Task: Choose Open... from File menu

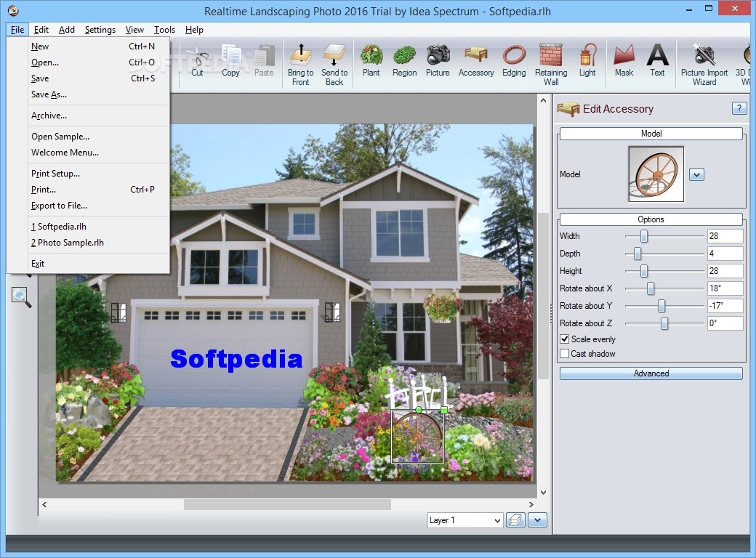Action: [x=88, y=62]
